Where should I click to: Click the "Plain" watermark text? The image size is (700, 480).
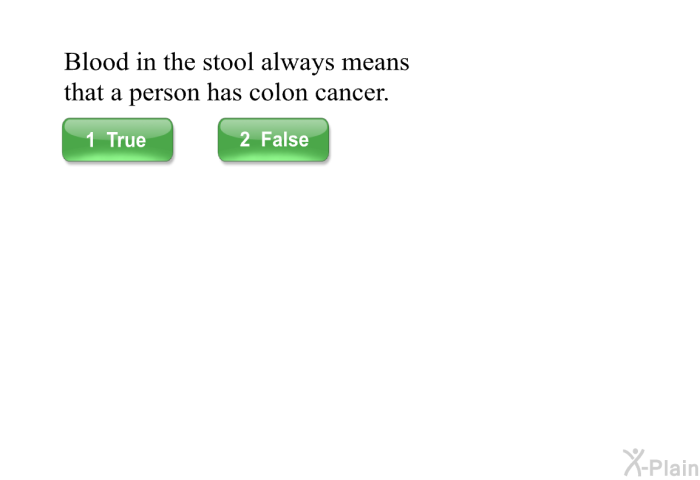(676, 465)
